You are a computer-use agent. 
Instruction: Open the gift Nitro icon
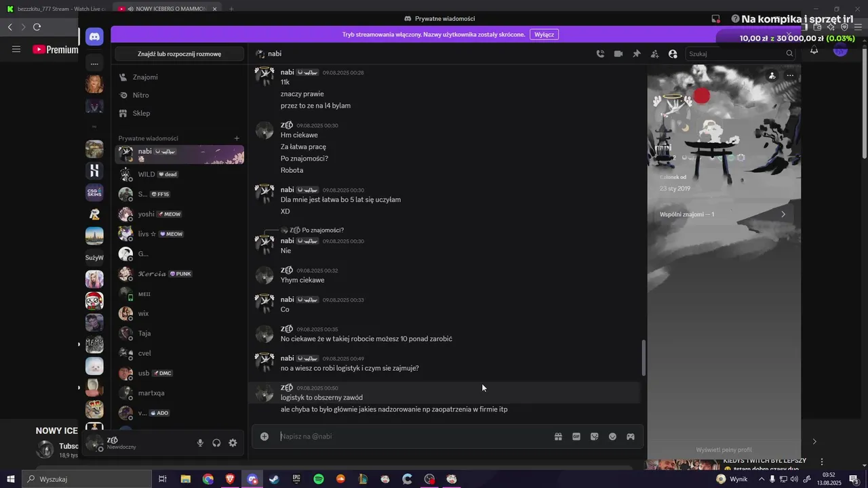(x=558, y=436)
